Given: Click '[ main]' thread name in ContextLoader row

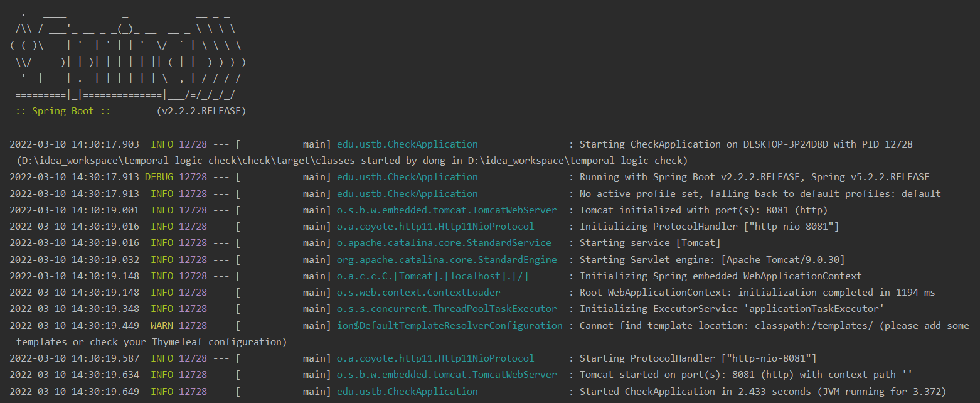Looking at the screenshot, I should [284, 293].
